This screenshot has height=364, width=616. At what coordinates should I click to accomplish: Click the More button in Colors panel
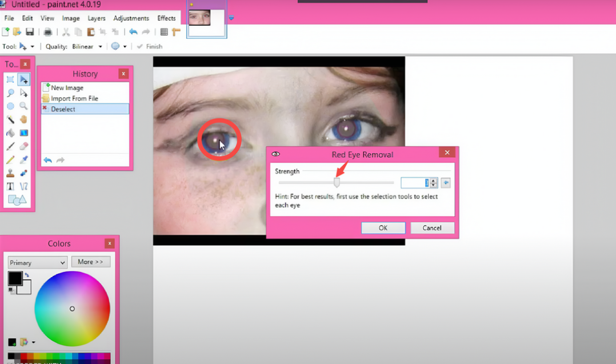[91, 261]
